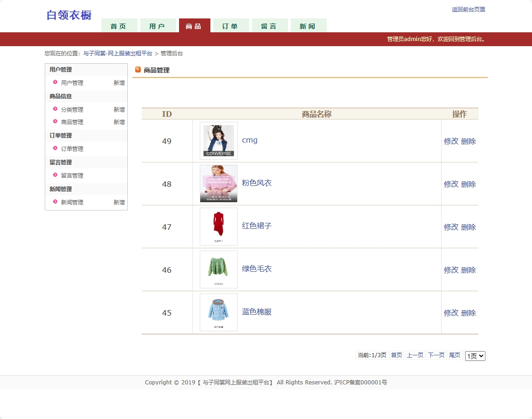Open the page number dropdown showing 1页
Image resolution: width=532 pixels, height=419 pixels.
point(475,355)
